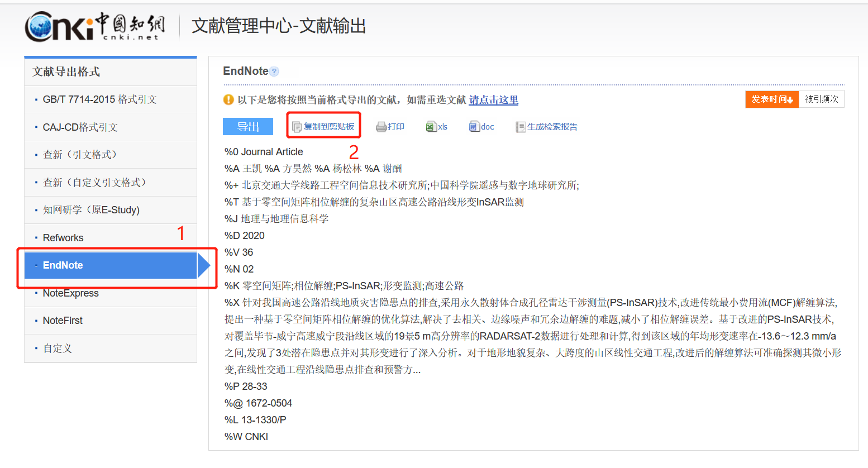Image resolution: width=868 pixels, height=468 pixels.
Task: Click the CNKI logo
Action: pos(95,26)
